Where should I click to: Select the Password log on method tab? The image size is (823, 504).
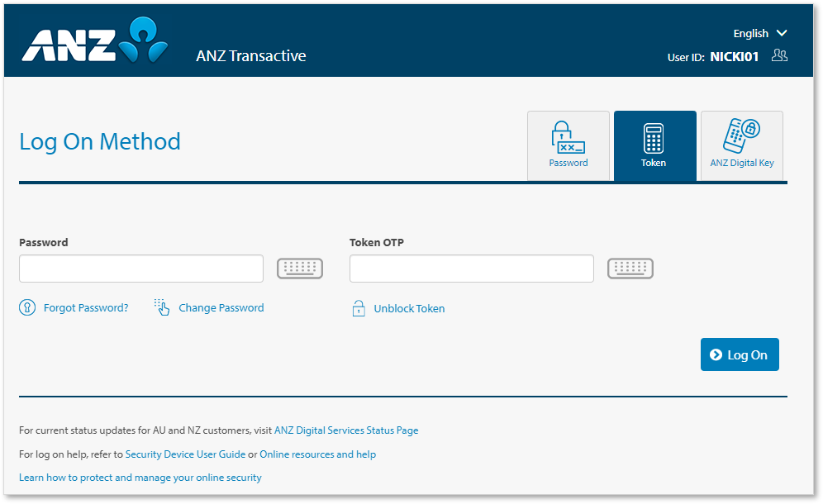pyautogui.click(x=568, y=145)
